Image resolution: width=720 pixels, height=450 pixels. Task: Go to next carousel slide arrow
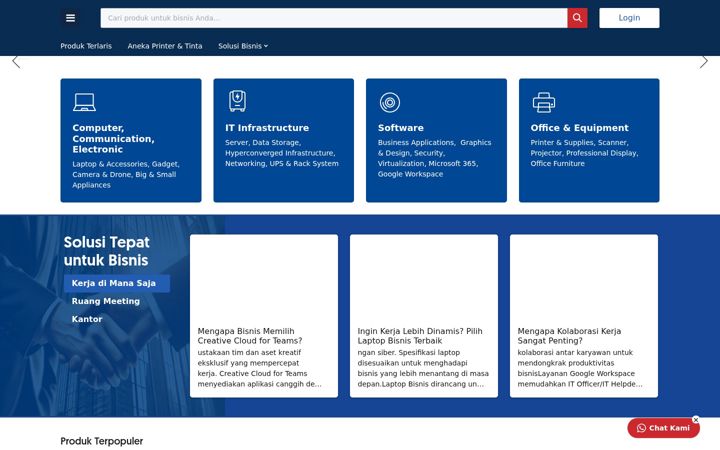(703, 62)
